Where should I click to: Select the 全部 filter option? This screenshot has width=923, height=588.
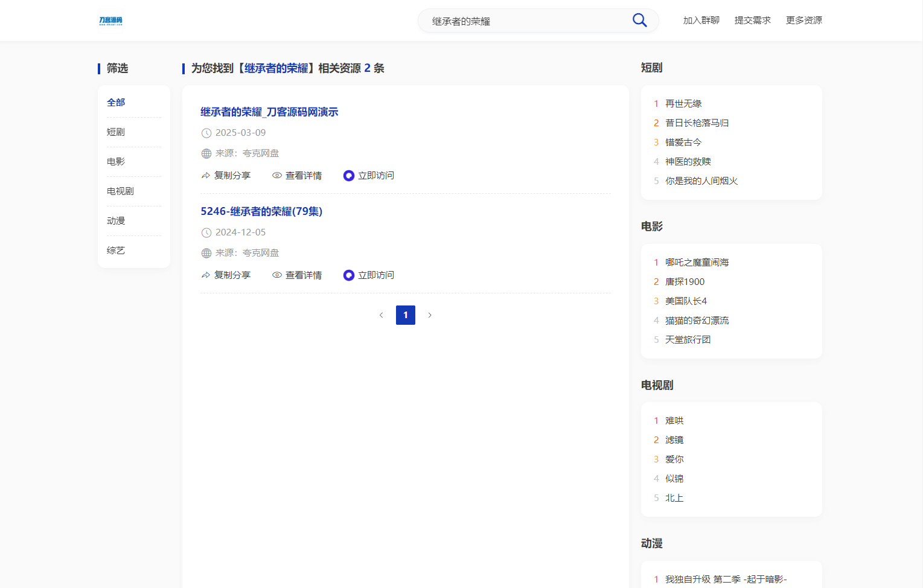[115, 102]
